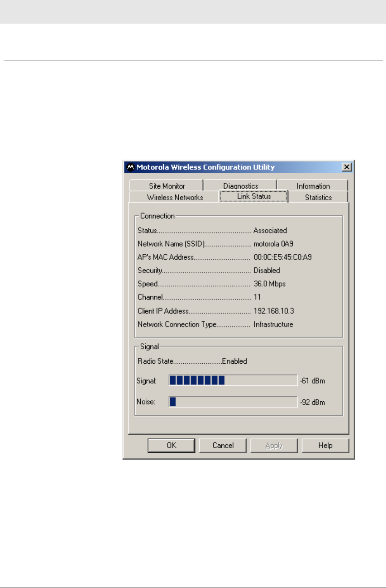386x588 pixels.
Task: Click the noise reading '-92 dBm'
Action: coord(313,402)
